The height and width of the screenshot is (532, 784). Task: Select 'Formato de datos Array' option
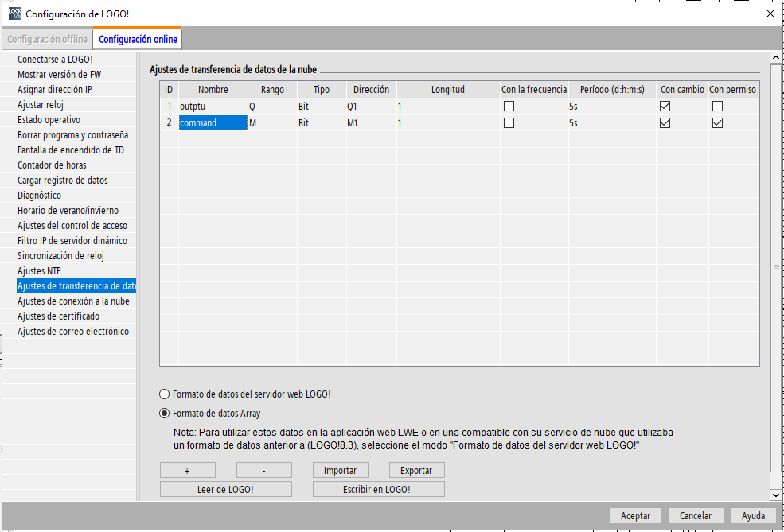pos(165,414)
